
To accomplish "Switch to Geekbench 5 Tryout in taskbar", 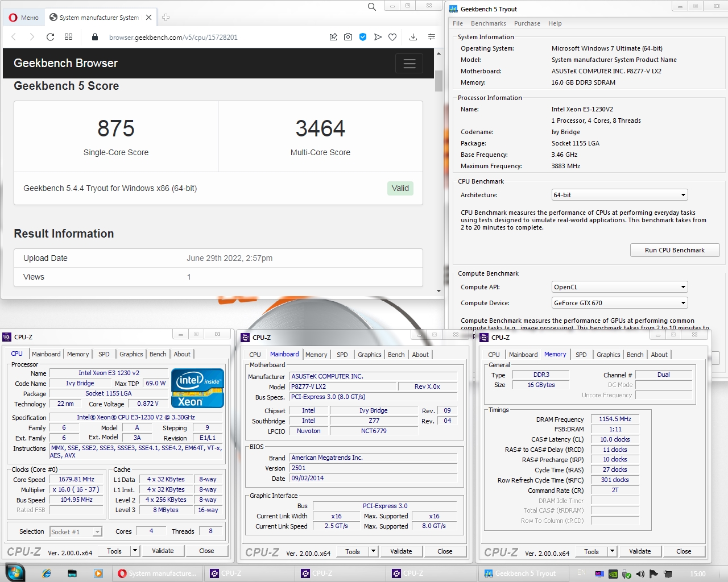I will pos(522,573).
